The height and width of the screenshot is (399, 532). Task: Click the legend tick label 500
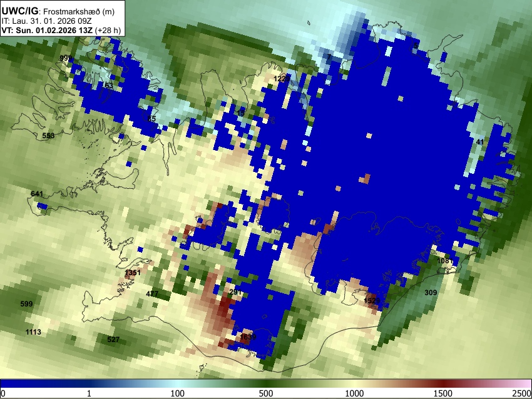[x=265, y=393]
